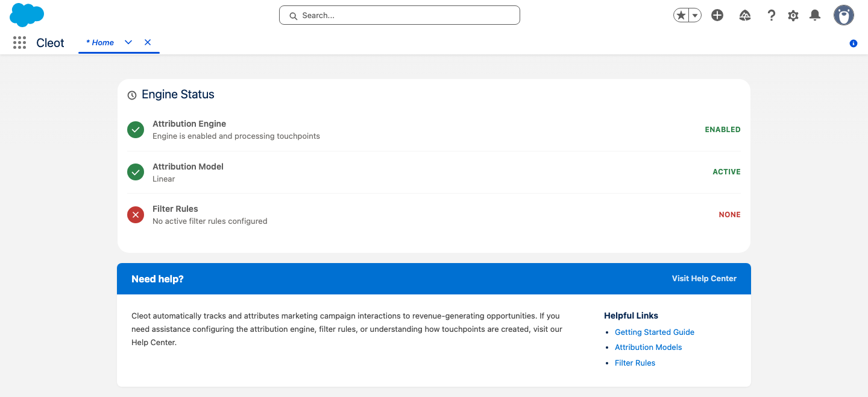
Task: Open the Attribution Models link
Action: tap(649, 347)
